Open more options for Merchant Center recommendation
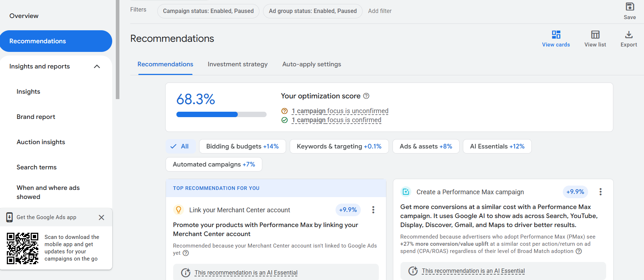This screenshot has width=644, height=280. click(373, 210)
